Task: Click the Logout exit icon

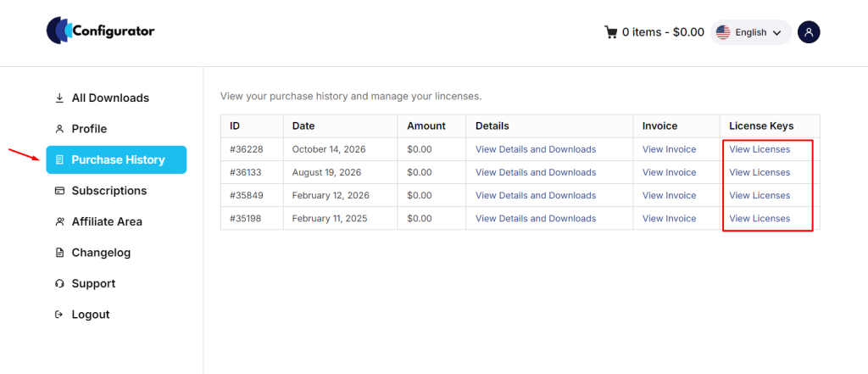Action: point(59,315)
